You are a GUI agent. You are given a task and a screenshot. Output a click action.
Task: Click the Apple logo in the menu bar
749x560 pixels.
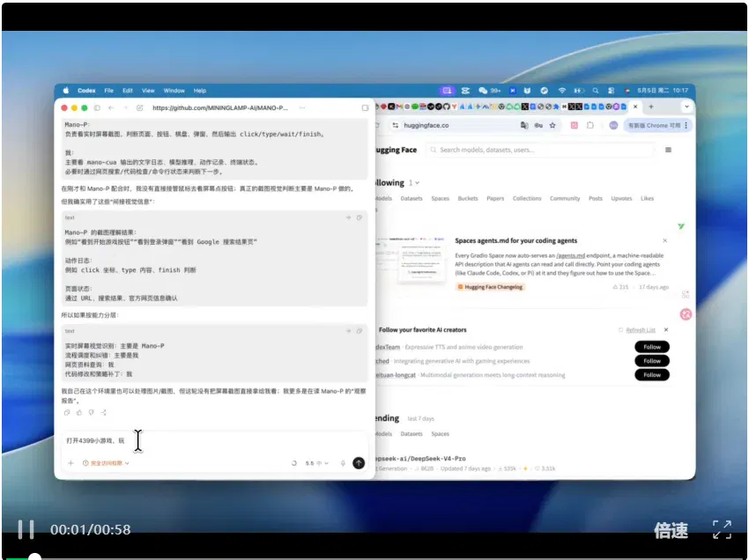tap(66, 90)
